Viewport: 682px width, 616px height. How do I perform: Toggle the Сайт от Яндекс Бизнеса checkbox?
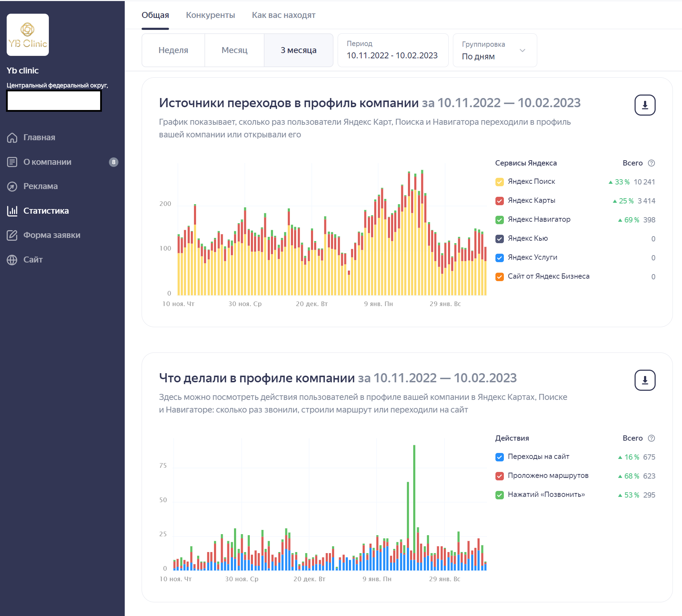click(500, 277)
